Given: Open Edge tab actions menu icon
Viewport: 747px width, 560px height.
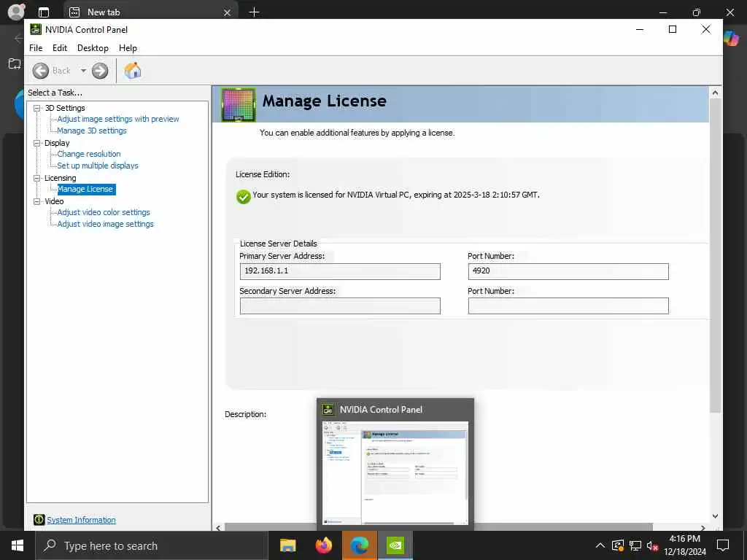Looking at the screenshot, I should (44, 12).
